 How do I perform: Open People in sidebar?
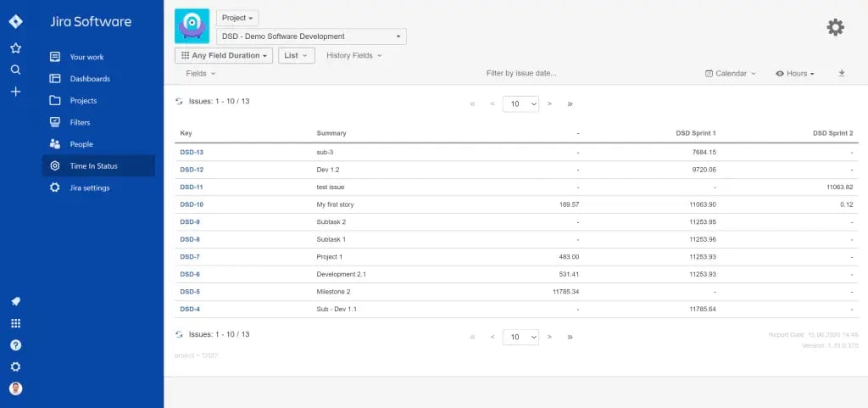click(98, 144)
